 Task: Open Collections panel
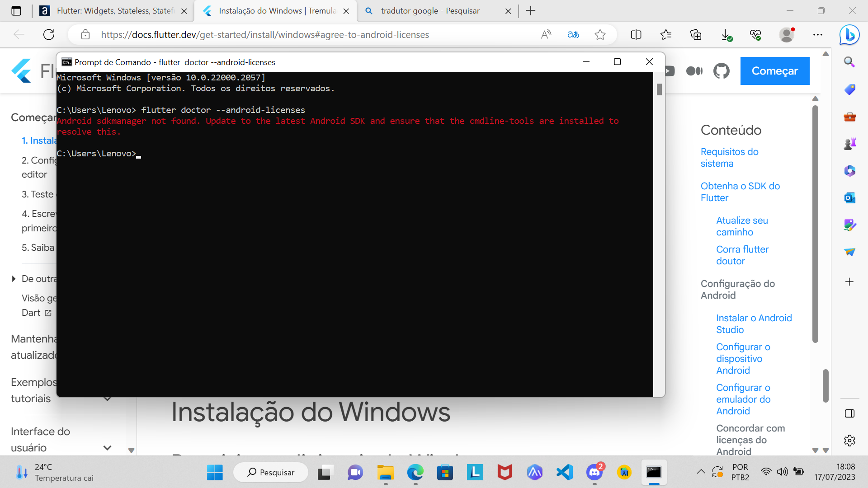coord(696,34)
